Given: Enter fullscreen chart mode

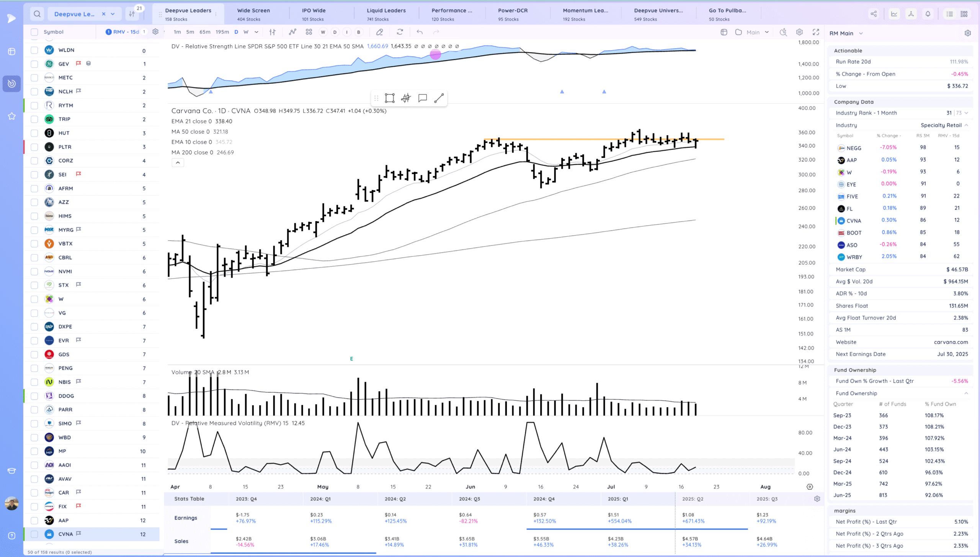Looking at the screenshot, I should pos(816,32).
